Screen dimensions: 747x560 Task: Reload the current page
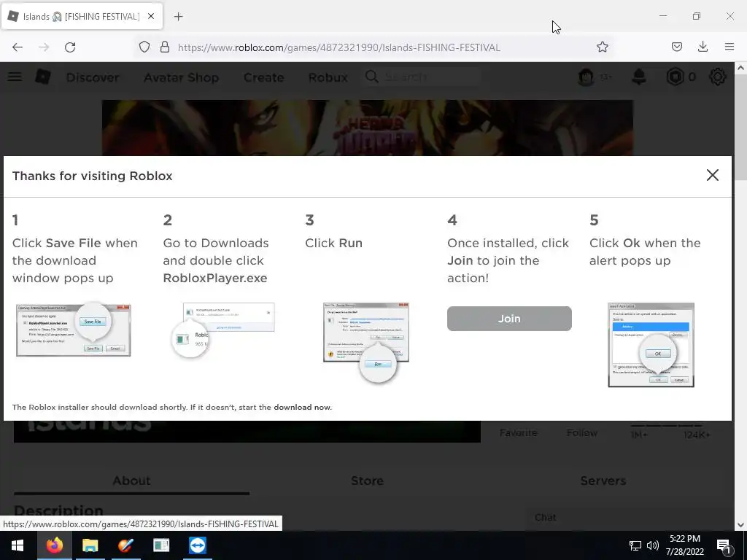point(70,47)
